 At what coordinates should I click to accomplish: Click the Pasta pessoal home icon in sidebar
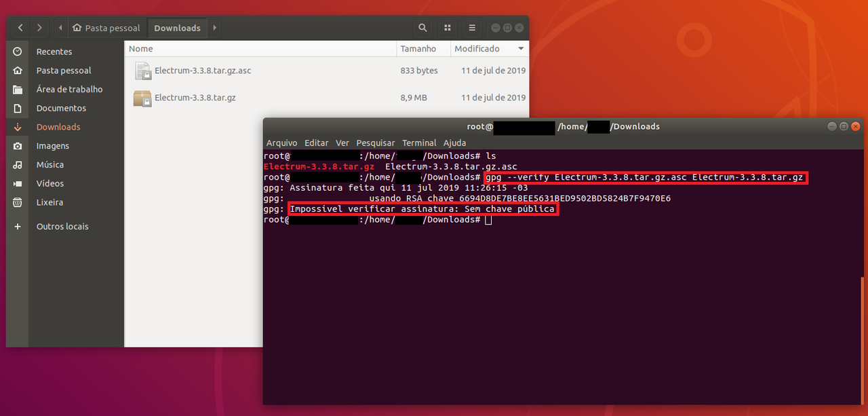18,71
